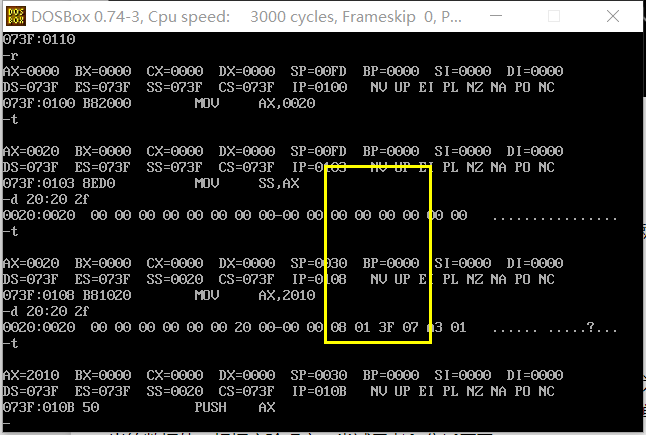
Task: Click the byte 20 in the second memory dump
Action: [x=243, y=327]
